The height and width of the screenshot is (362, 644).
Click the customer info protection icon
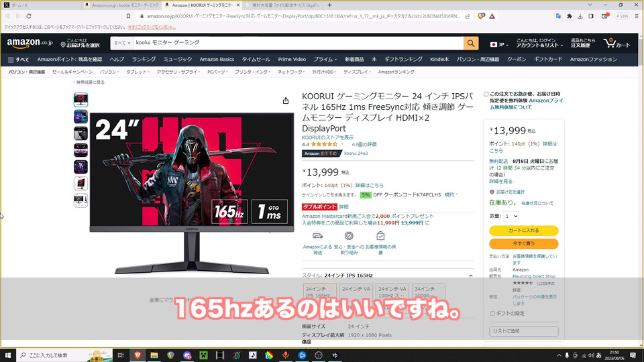click(380, 236)
